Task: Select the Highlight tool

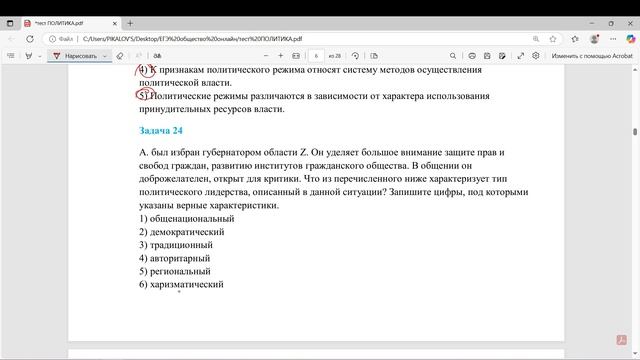Action: click(29, 56)
